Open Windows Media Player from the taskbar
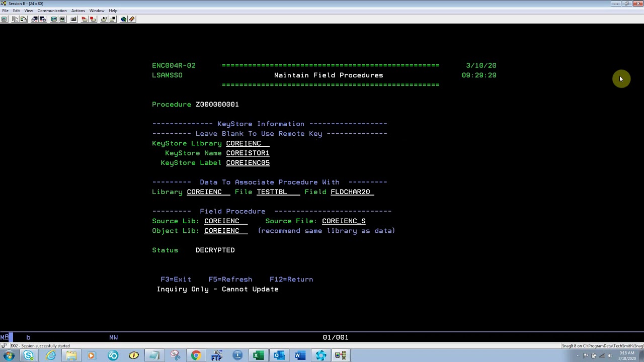The image size is (644, 362). [x=91, y=356]
